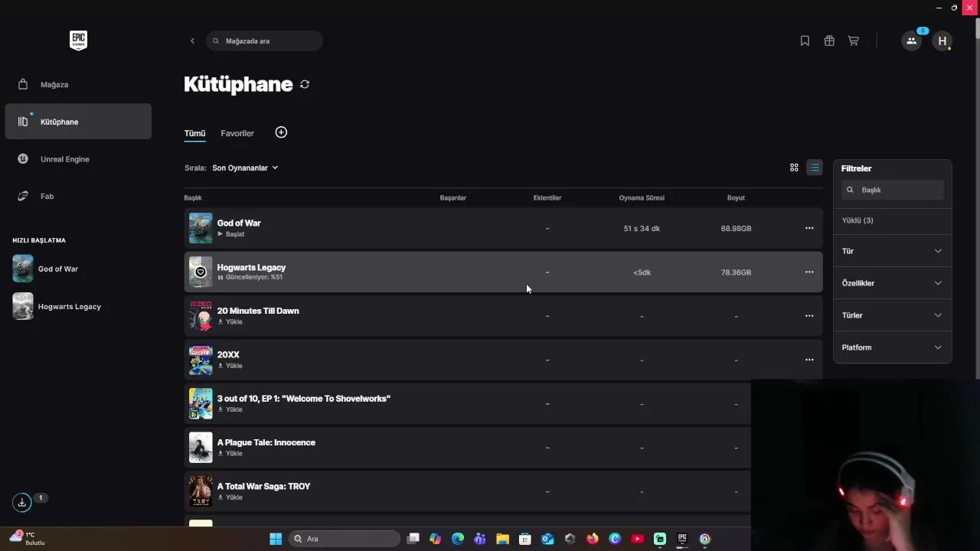Select Kütüphane in the sidebar
The width and height of the screenshot is (980, 551).
(78, 122)
